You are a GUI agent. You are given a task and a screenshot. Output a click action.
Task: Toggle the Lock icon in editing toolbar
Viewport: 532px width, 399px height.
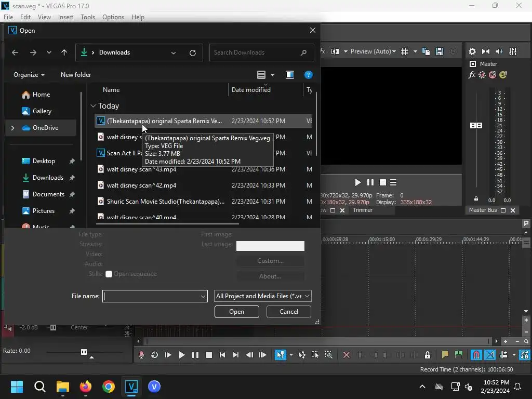click(428, 355)
